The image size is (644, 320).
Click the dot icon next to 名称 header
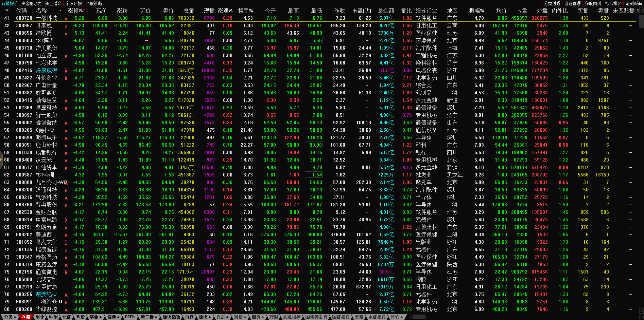click(x=60, y=11)
